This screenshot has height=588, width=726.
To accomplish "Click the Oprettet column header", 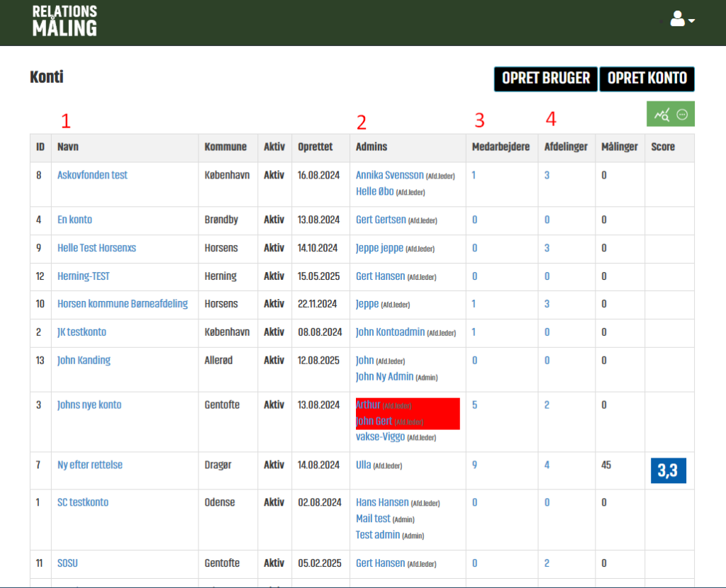I will [315, 147].
